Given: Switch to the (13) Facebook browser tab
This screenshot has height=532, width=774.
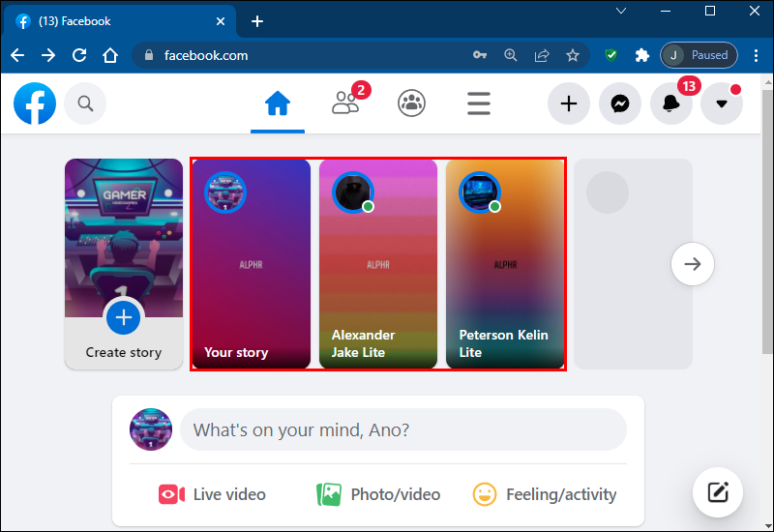Looking at the screenshot, I should tap(118, 21).
